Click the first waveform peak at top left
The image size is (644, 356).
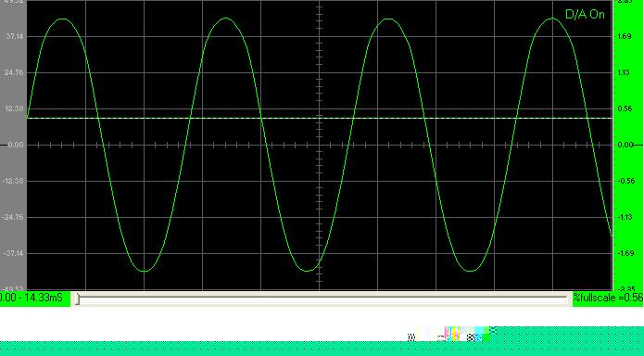pos(62,19)
